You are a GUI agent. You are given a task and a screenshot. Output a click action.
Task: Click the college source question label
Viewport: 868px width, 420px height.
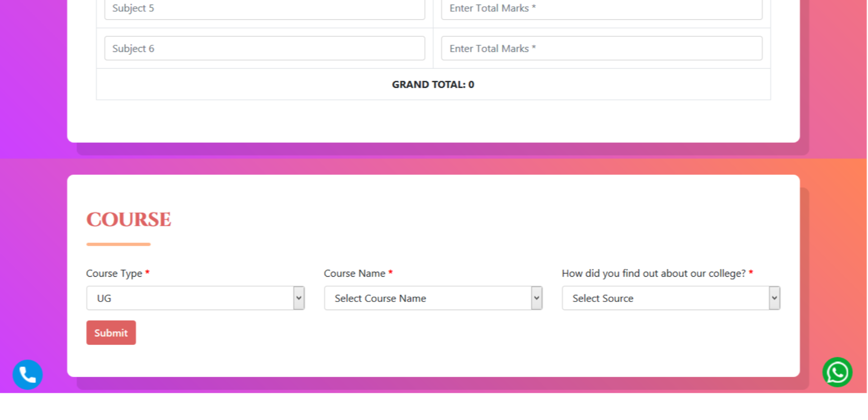tap(653, 274)
